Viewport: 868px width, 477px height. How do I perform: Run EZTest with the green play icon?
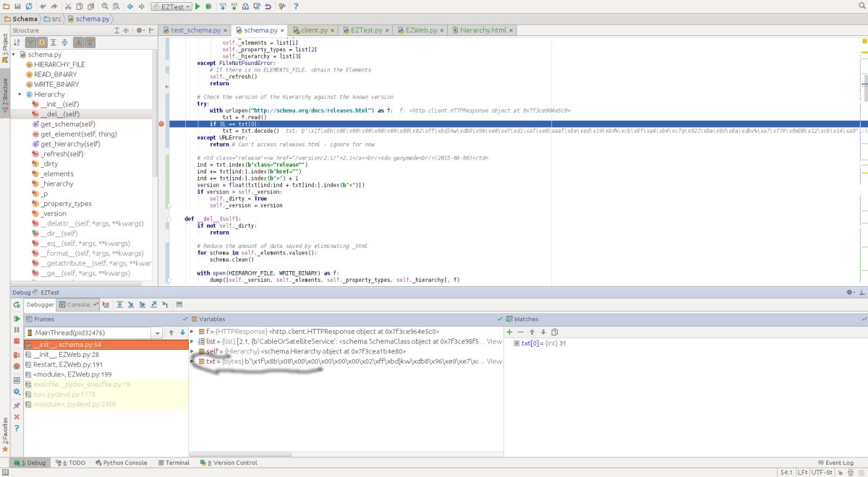(x=197, y=6)
